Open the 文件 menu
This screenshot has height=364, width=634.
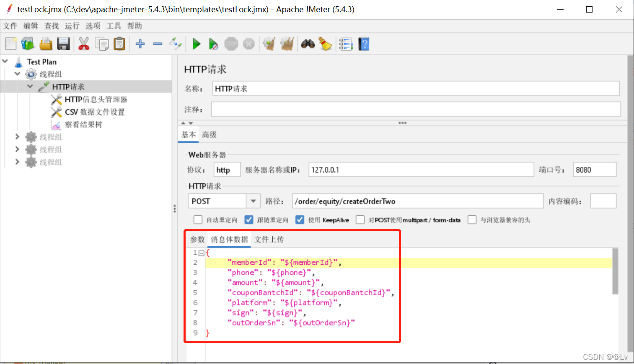click(x=10, y=26)
